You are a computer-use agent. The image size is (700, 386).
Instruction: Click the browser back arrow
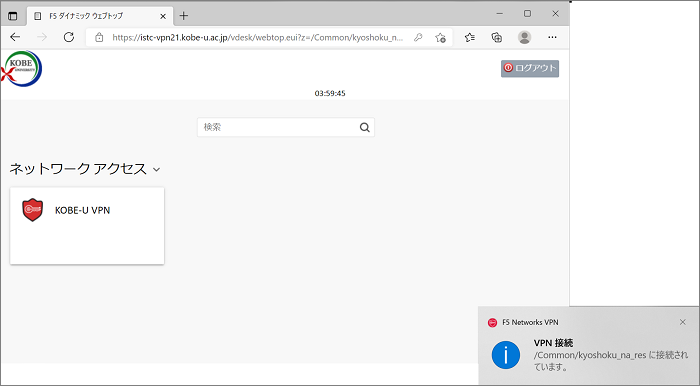click(x=15, y=37)
